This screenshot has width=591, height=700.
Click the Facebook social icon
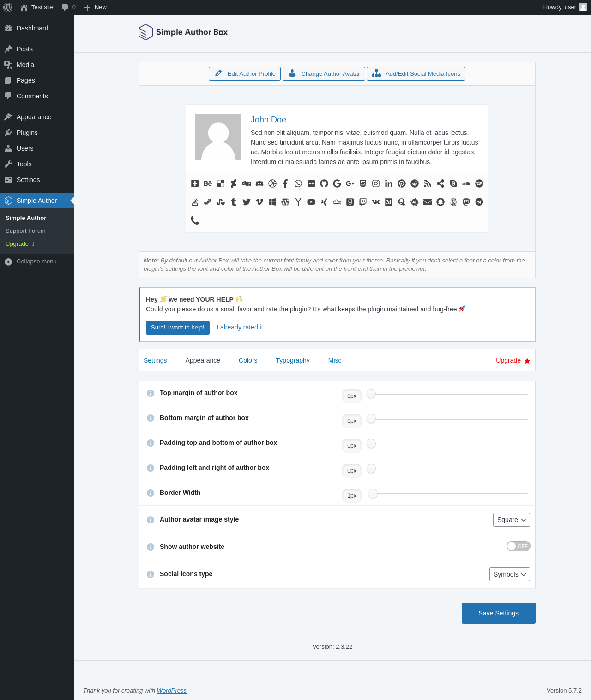click(285, 183)
